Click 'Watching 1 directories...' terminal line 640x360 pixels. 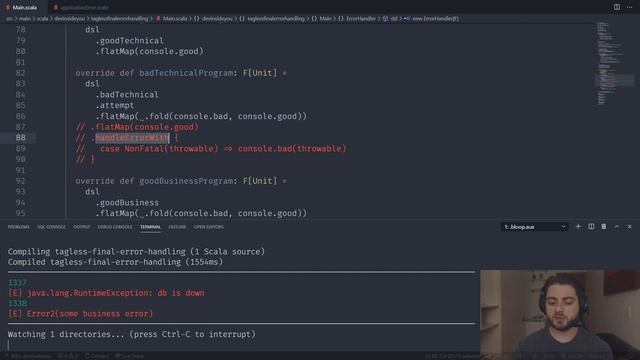[132, 334]
